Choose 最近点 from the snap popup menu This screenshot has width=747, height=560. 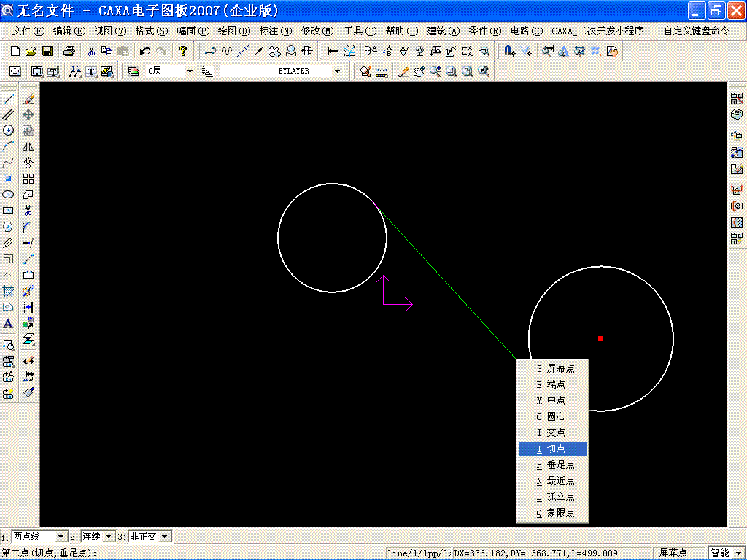[553, 481]
